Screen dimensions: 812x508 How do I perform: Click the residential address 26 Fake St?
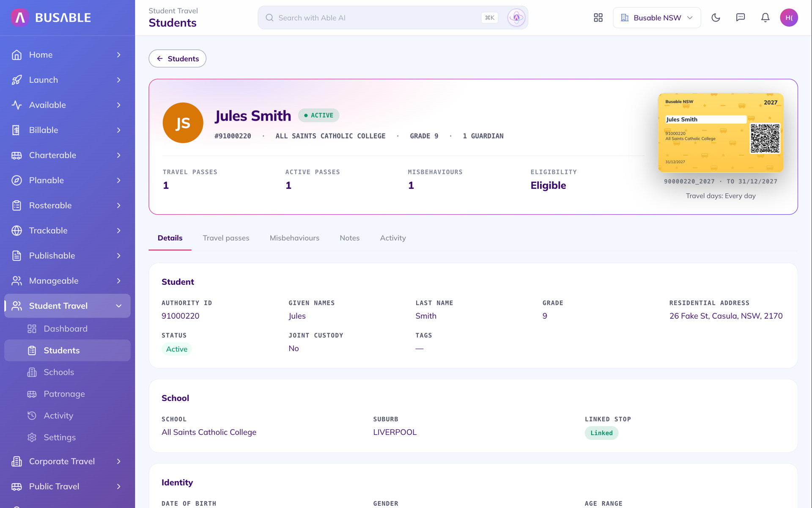pos(726,316)
